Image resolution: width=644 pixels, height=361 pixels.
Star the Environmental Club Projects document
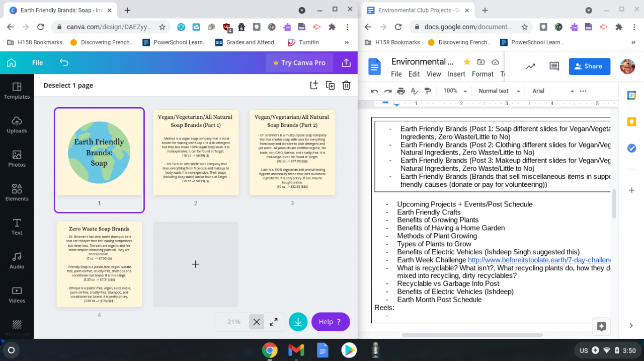click(x=467, y=62)
